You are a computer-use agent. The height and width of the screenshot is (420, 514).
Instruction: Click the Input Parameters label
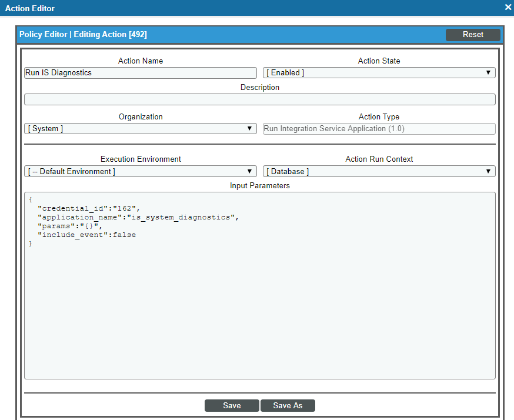coord(259,186)
